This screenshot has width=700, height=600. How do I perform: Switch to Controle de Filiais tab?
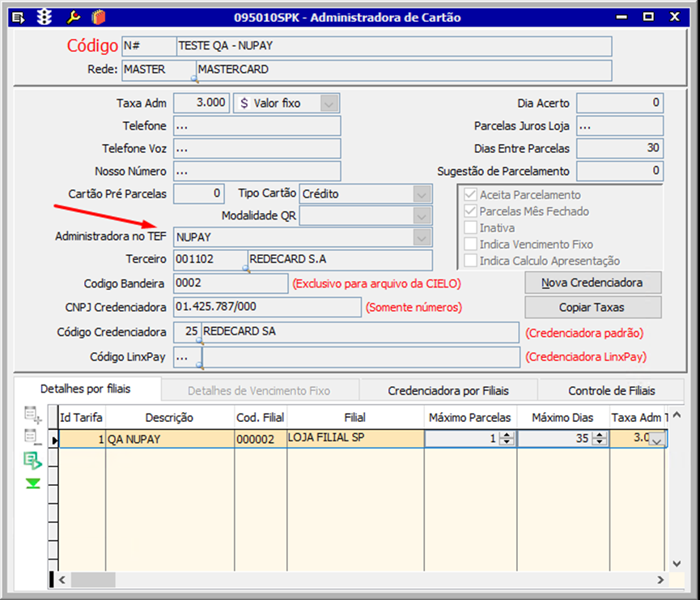611,391
